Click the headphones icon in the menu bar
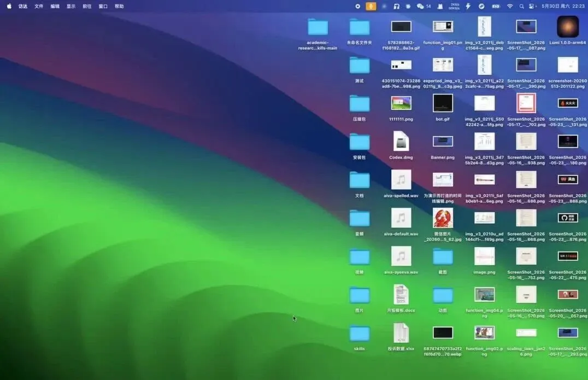The width and height of the screenshot is (588, 380). pos(396,7)
